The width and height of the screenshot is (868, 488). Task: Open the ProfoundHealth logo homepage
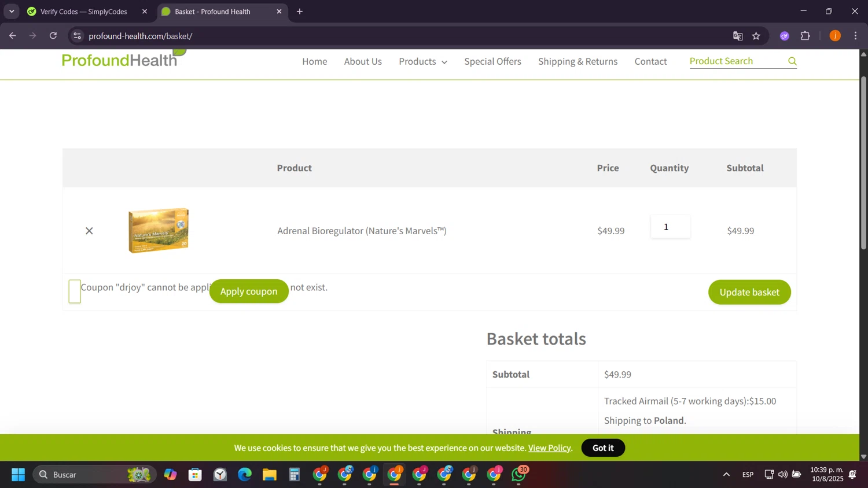point(124,59)
